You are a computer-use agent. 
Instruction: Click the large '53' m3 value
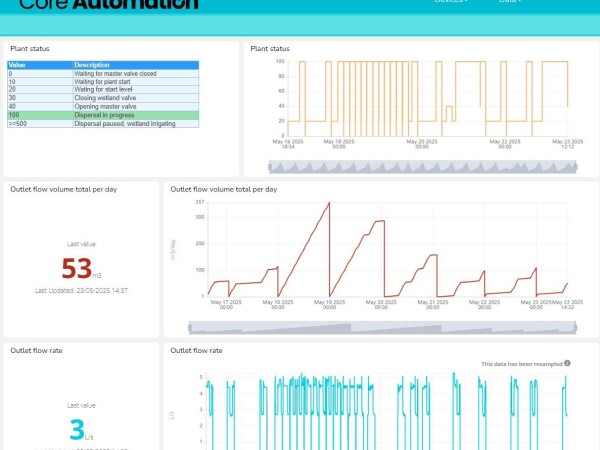point(77,268)
